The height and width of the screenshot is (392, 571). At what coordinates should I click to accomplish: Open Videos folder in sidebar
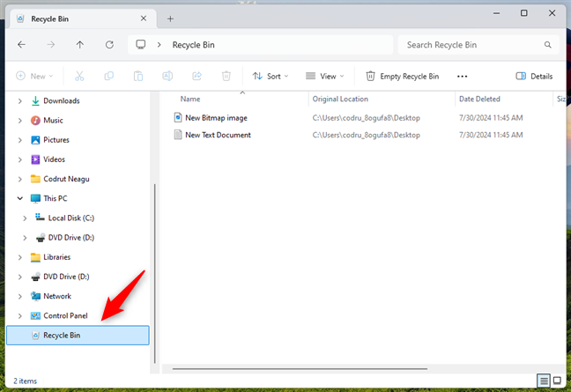54,159
